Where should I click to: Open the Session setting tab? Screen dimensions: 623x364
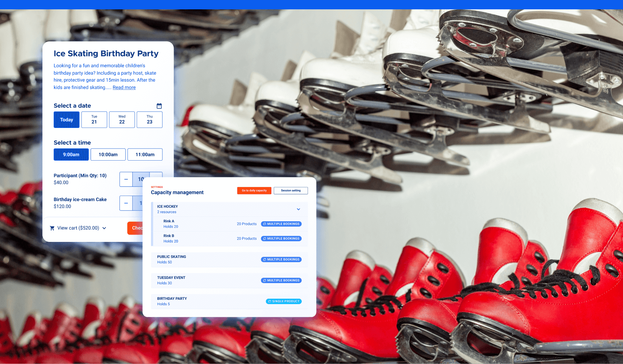(x=290, y=191)
